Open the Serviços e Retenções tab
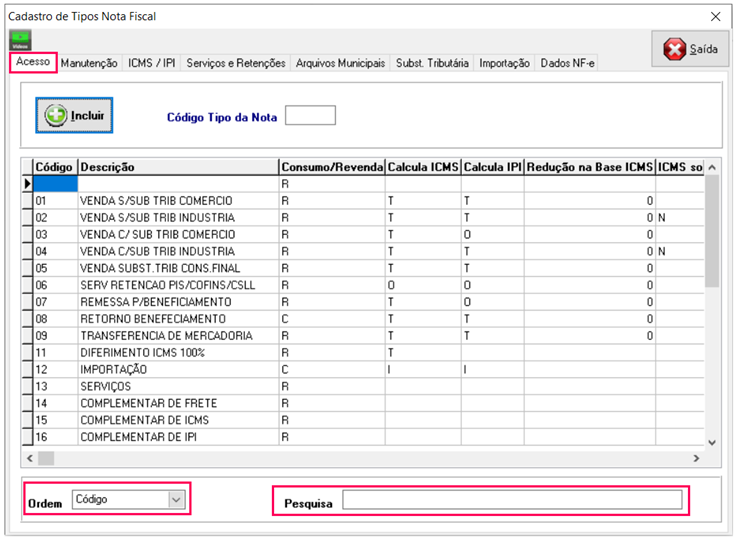 coord(236,63)
